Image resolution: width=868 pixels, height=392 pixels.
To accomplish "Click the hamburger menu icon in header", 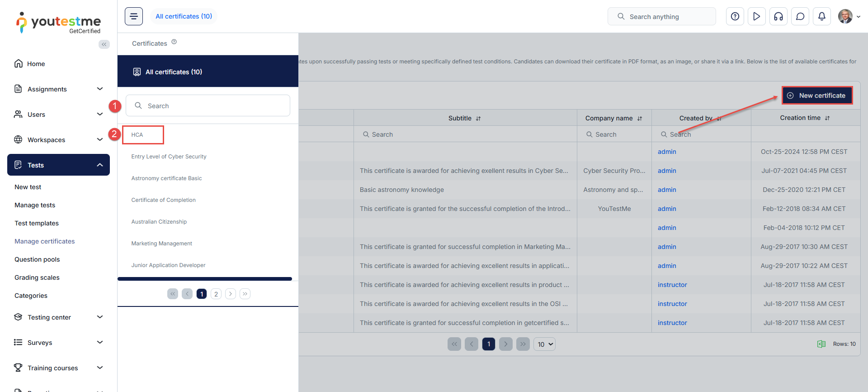I will tap(134, 16).
